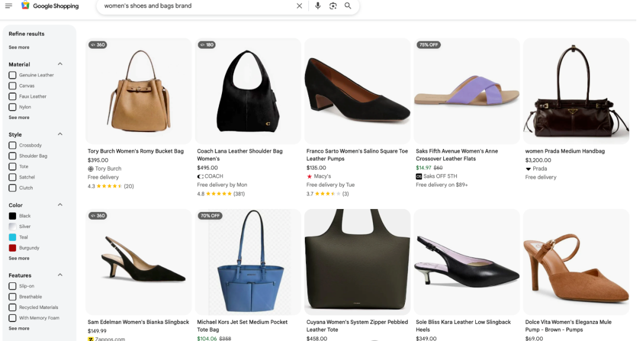The width and height of the screenshot is (644, 341).
Task: Click the 360 view badge on Tory Burch bag
Action: [x=98, y=45]
